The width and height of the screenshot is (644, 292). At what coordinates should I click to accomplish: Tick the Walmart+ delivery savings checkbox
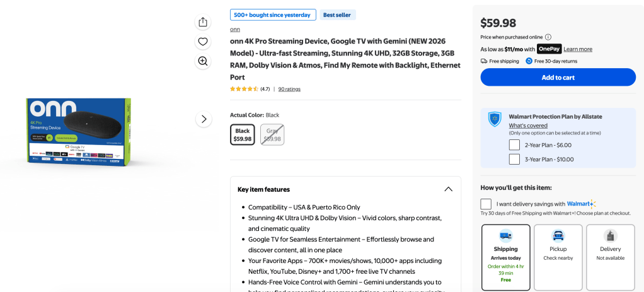coord(486,204)
